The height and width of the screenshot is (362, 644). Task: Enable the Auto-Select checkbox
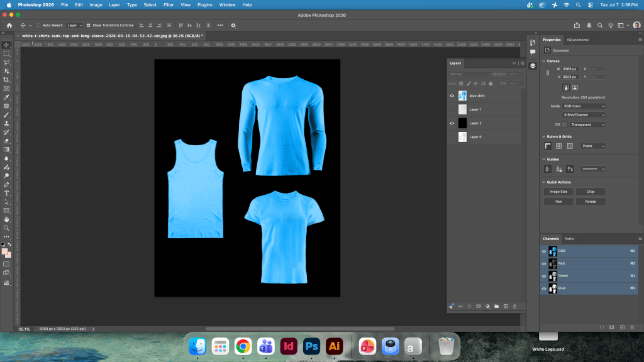coord(38,25)
